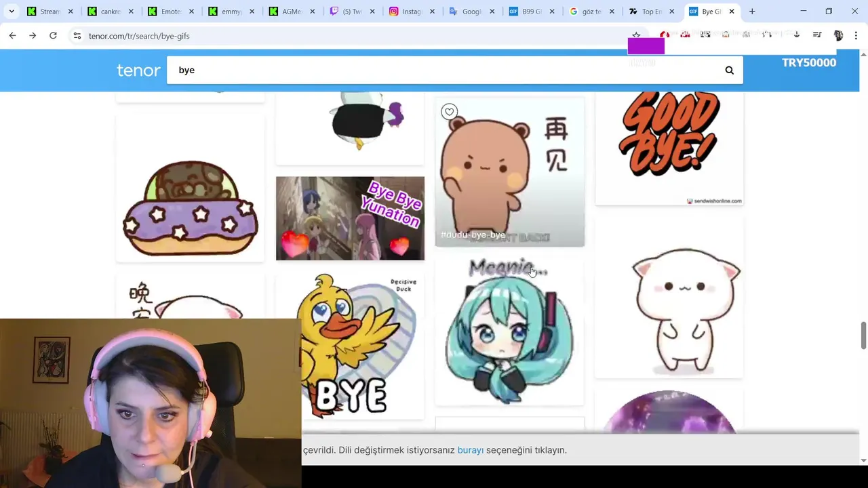The height and width of the screenshot is (488, 868).
Task: Open site information icon beside the URL
Action: pos(77,35)
